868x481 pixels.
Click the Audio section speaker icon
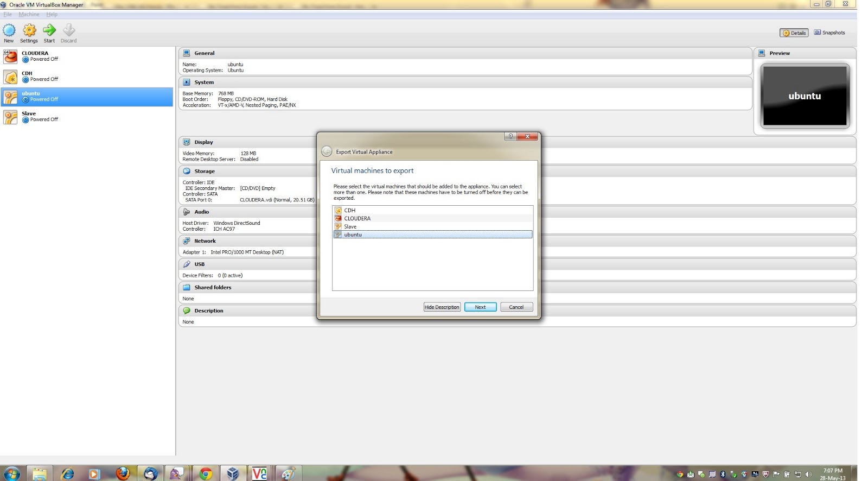point(187,212)
